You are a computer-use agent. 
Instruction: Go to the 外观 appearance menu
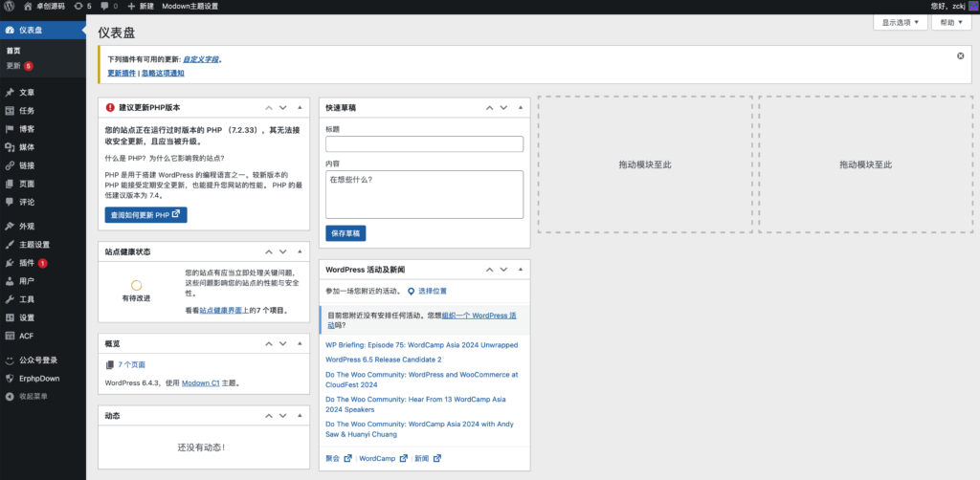[27, 227]
